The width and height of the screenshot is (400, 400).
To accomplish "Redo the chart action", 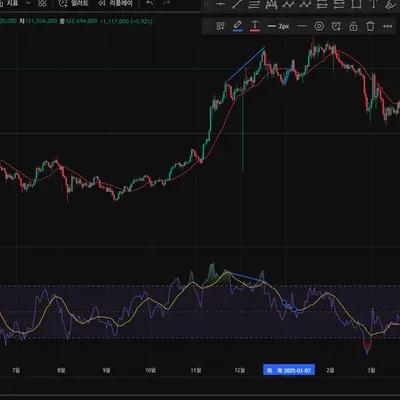I will (x=166, y=3).
